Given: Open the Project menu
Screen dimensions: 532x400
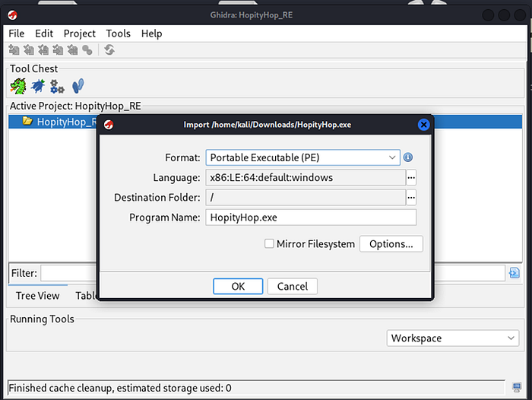Looking at the screenshot, I should [x=80, y=33].
